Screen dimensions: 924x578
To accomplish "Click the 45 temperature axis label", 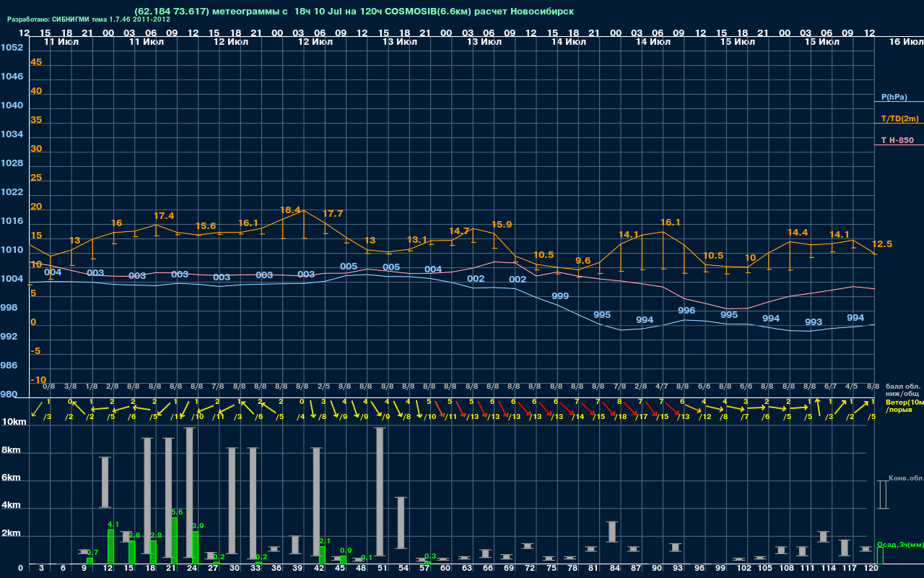I will 36,62.
